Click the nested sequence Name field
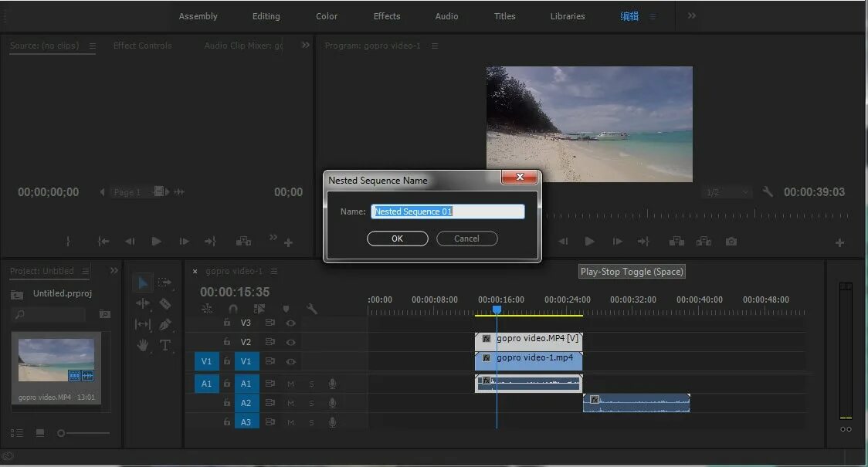 pyautogui.click(x=448, y=212)
